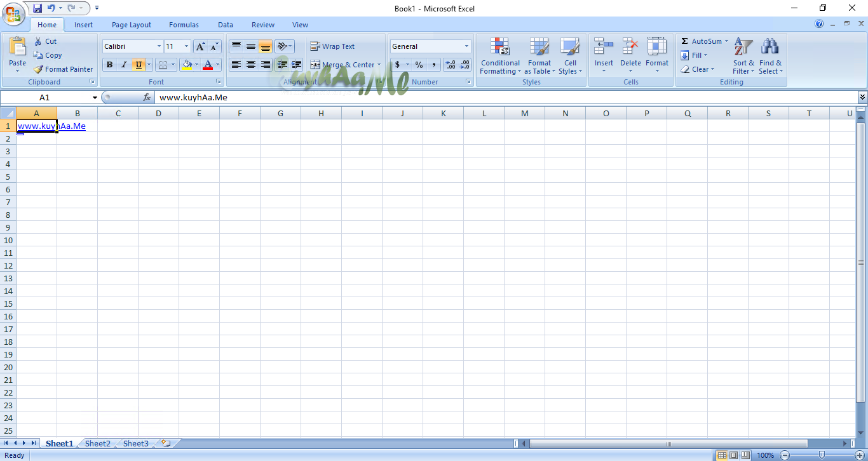Apply the yellow Fill Color
Viewport: 868px width, 461px height.
(x=187, y=65)
